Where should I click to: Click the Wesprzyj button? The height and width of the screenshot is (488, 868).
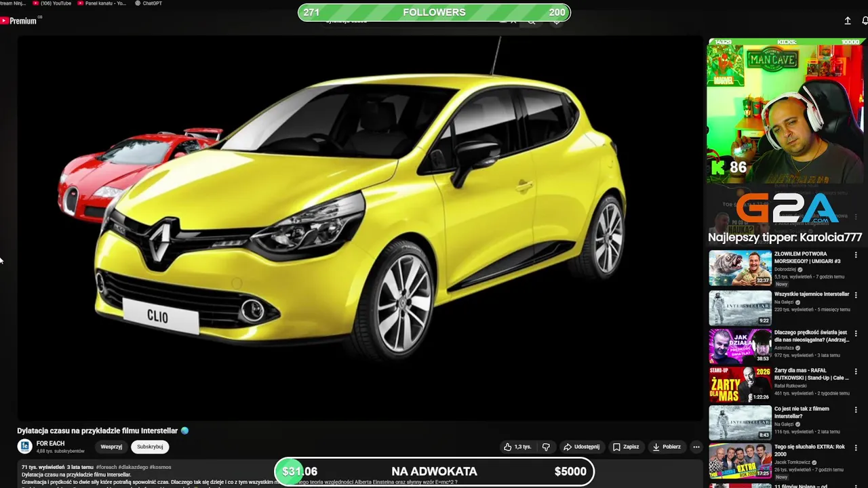[x=111, y=447]
